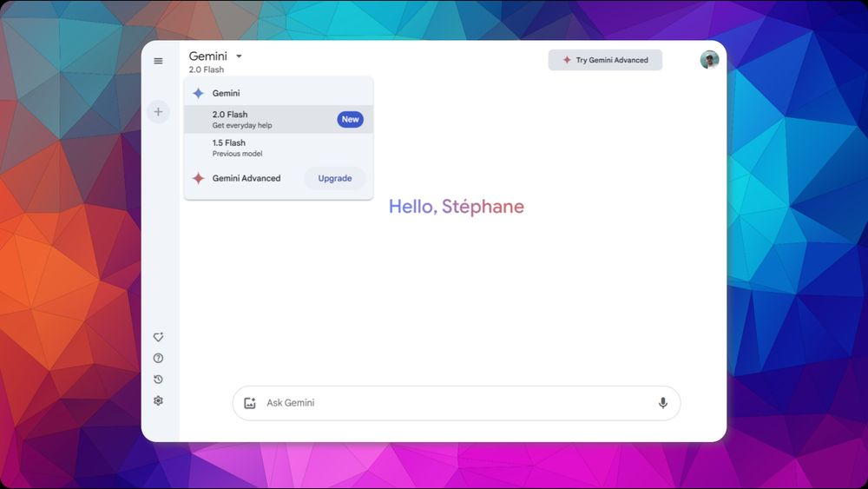This screenshot has width=868, height=489.
Task: Click the red sparkle beside Gemini Advanced
Action: (198, 178)
